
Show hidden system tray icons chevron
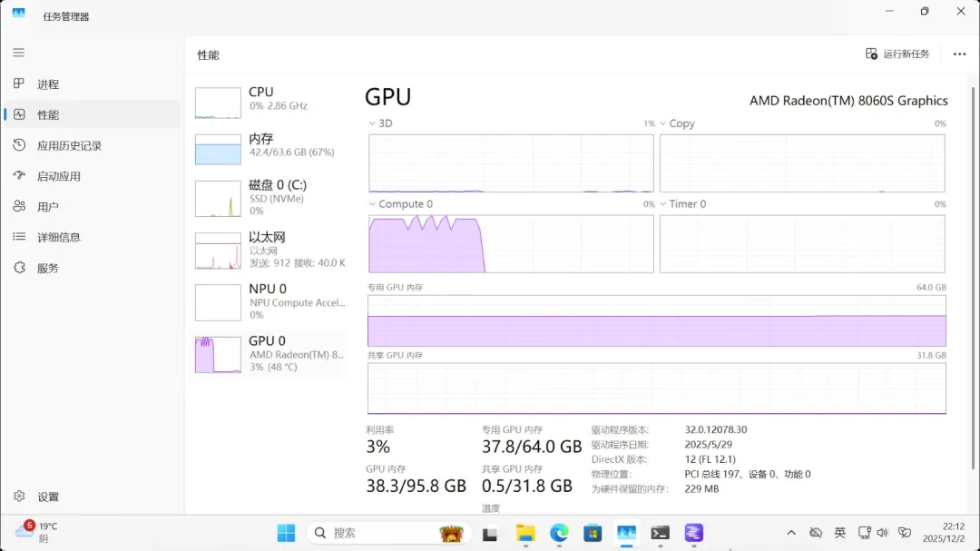pos(791,533)
